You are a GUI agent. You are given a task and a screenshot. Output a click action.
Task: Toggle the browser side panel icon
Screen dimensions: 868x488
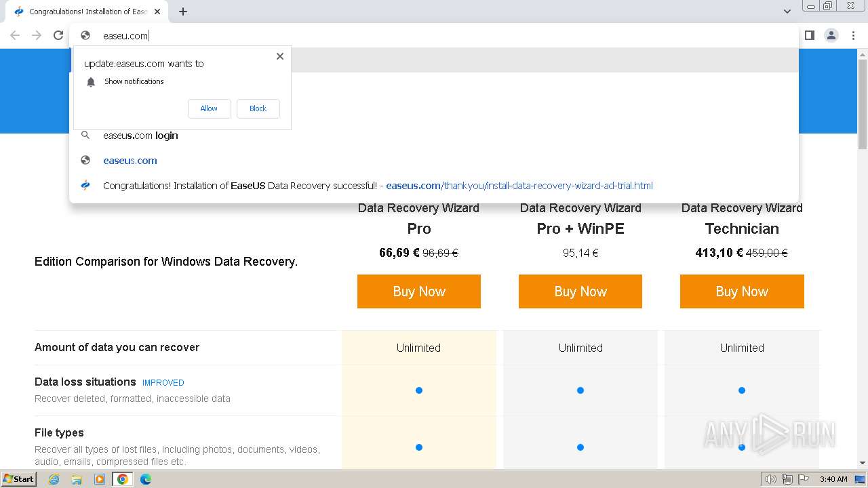point(809,35)
